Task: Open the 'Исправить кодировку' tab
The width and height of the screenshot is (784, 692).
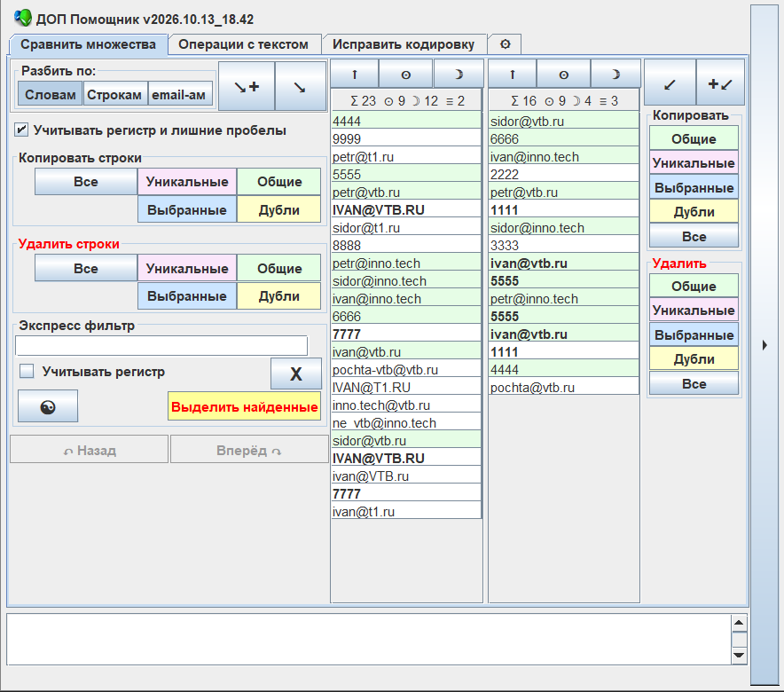Action: tap(404, 44)
